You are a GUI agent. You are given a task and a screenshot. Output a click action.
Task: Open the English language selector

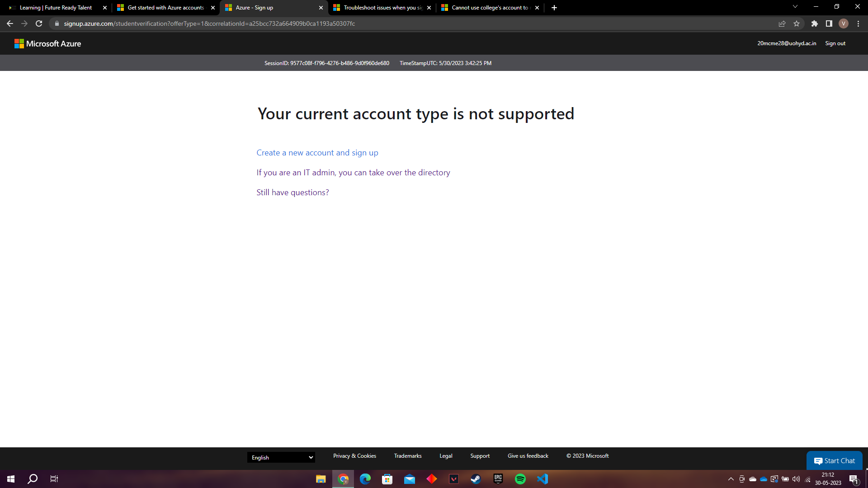pyautogui.click(x=281, y=457)
